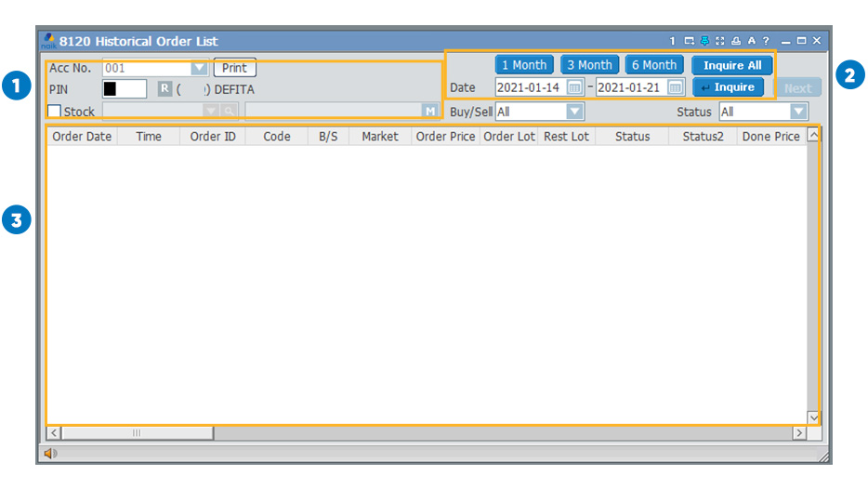This screenshot has height=489, width=868.
Task: Click the pin window icon in title bar
Action: point(704,41)
